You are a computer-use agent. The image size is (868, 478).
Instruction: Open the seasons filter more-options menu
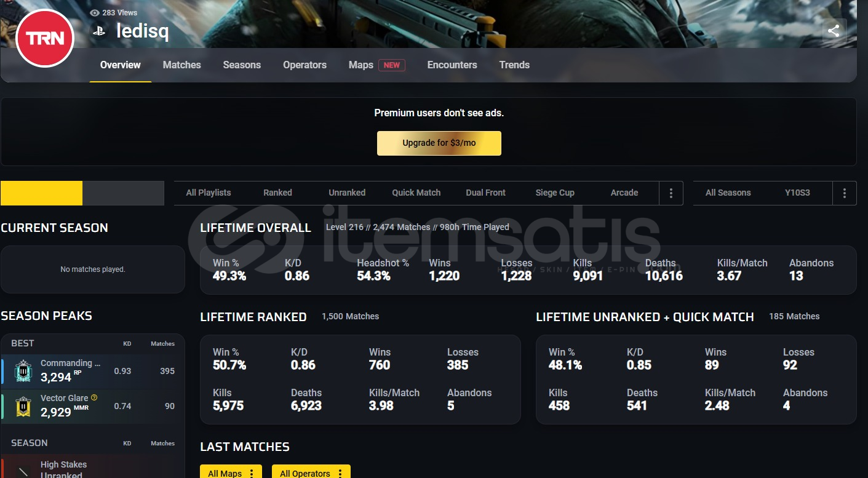(844, 193)
